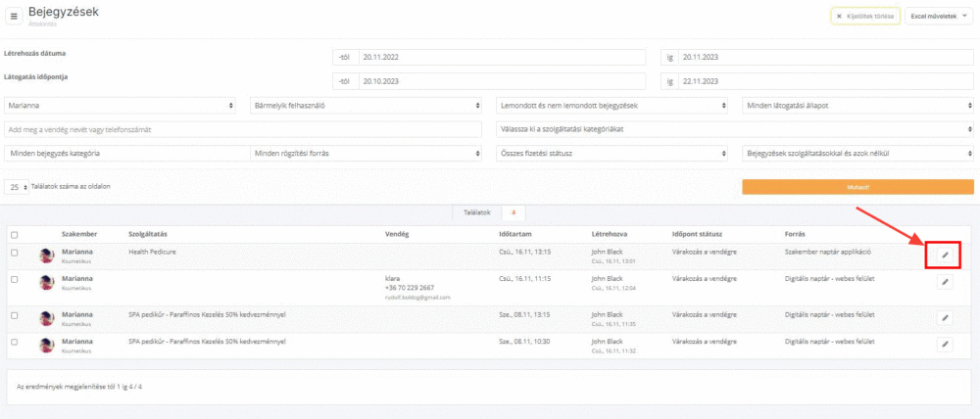The width and height of the screenshot is (980, 419).
Task: Open the Minden látogatási állapot dropdown
Action: click(858, 106)
